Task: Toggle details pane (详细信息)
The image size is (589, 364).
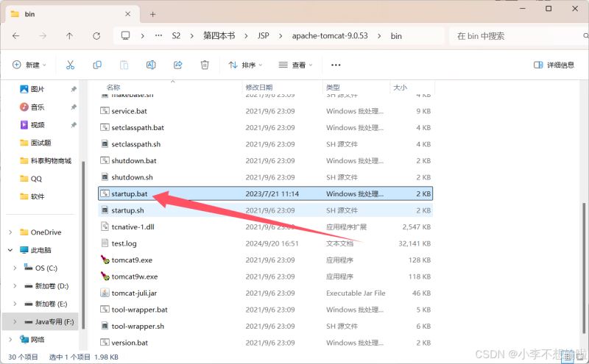Action: 554,65
